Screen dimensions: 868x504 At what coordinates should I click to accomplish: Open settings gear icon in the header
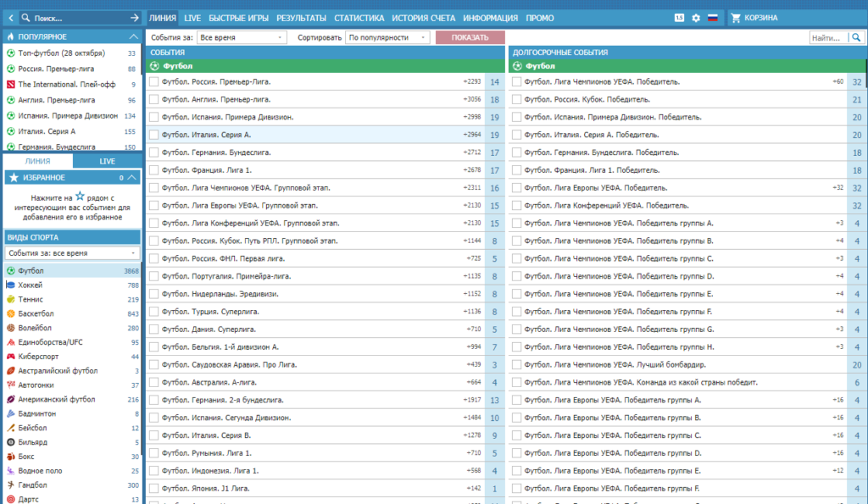[696, 18]
